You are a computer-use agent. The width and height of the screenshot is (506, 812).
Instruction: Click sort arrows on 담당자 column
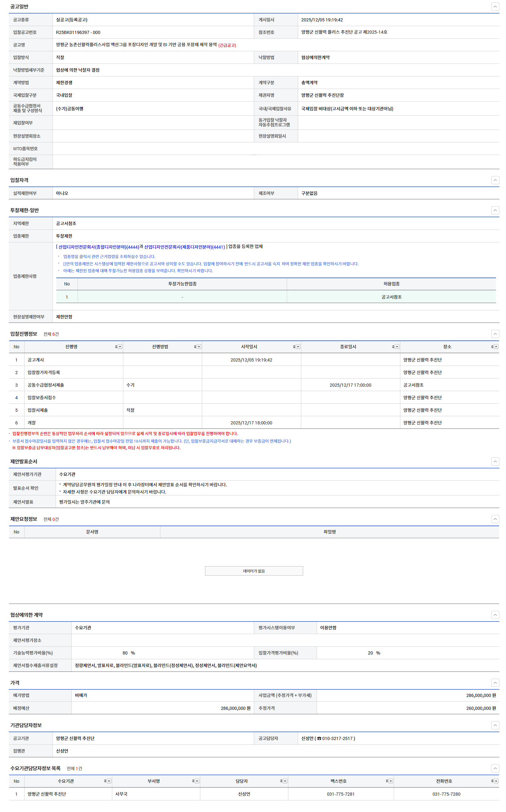click(281, 781)
